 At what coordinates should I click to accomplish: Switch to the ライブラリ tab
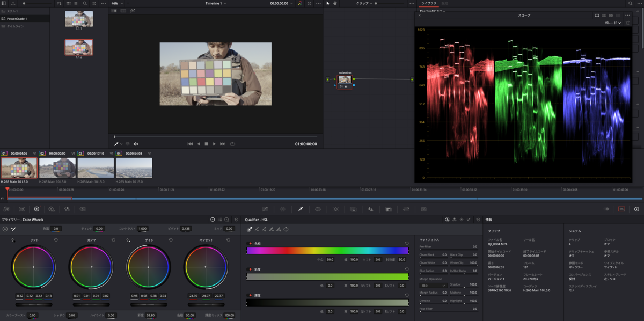click(x=428, y=3)
